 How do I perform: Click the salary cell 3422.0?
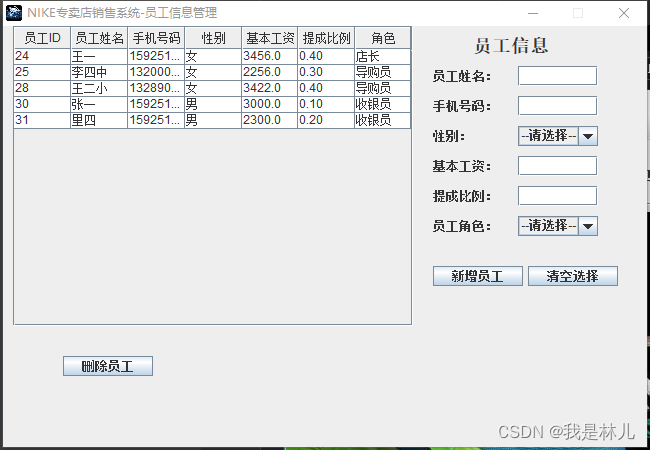pyautogui.click(x=270, y=88)
